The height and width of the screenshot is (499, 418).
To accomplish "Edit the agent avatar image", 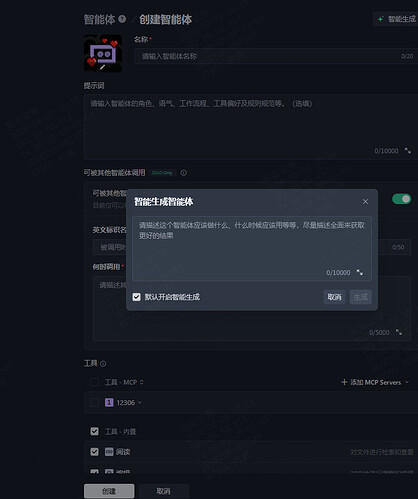I will coord(103,53).
